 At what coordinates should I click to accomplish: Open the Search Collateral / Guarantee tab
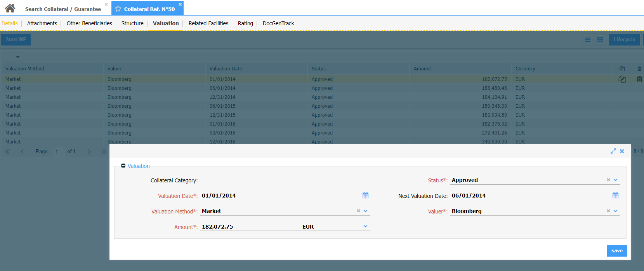[x=63, y=9]
